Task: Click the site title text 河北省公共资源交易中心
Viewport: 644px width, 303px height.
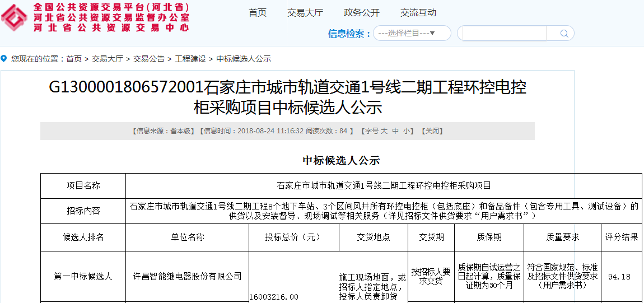Action: coord(111,27)
